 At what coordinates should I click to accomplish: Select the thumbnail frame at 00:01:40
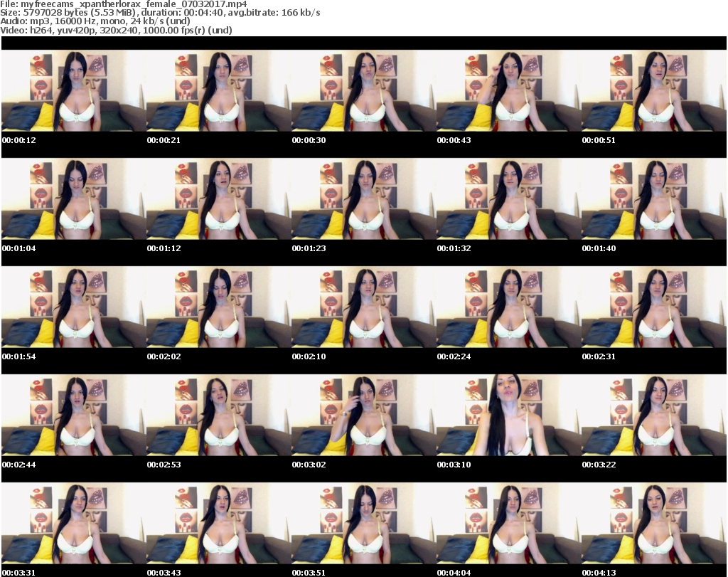[654, 198]
